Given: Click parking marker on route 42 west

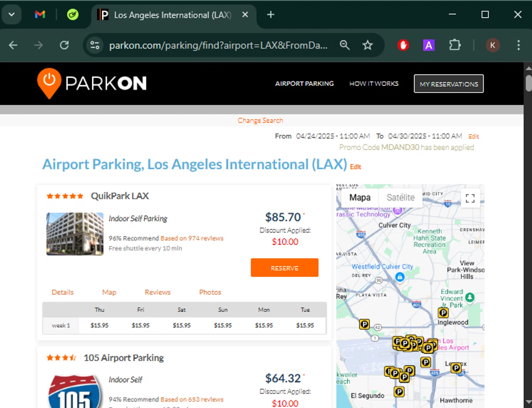Looking at the screenshot, I should click(x=364, y=324).
